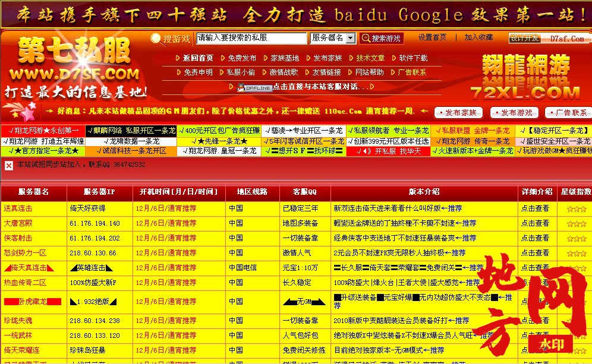The image size is (592, 364).
Task: Open the 翔龙网游 传奇一条龙 ad link
Action: pyautogui.click(x=473, y=141)
